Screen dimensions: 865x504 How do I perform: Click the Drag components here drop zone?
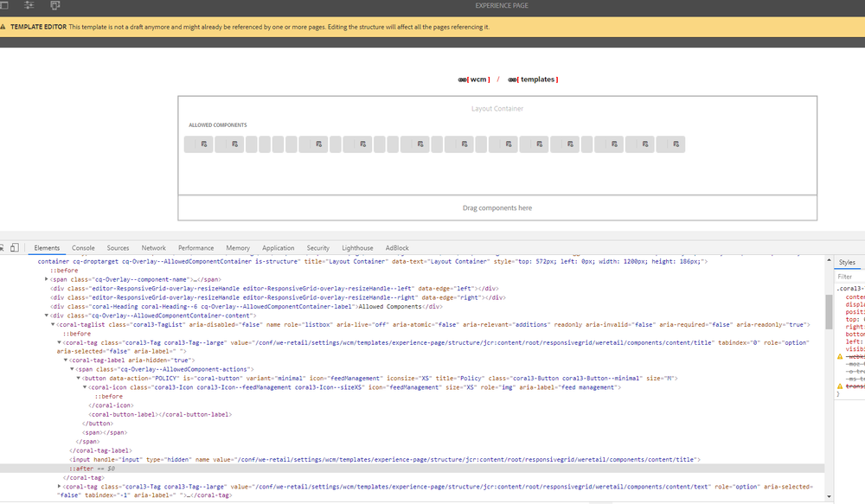[497, 207]
